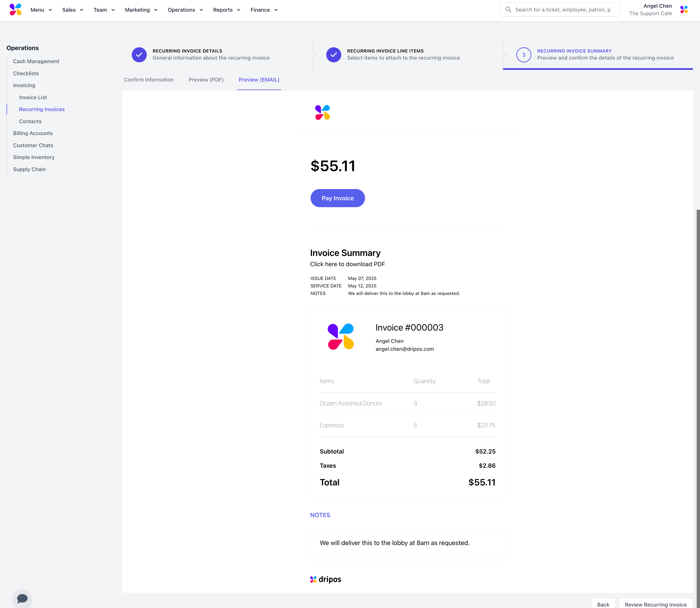
Task: Open the Reports dropdown in the navbar
Action: pos(227,10)
